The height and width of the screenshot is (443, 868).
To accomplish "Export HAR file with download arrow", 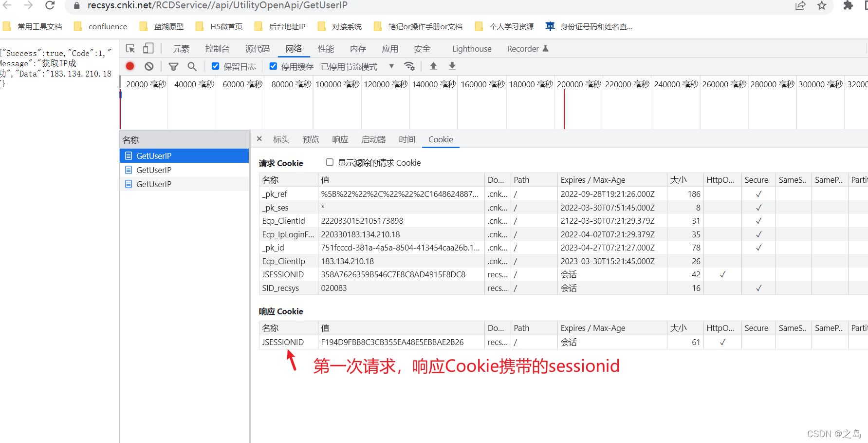I will (x=452, y=66).
